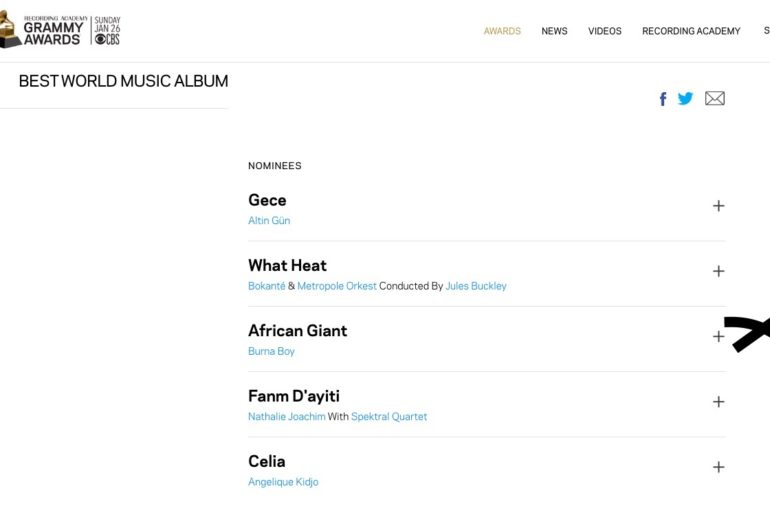Open the Burna Boy artist link
770x515 pixels.
click(x=271, y=352)
